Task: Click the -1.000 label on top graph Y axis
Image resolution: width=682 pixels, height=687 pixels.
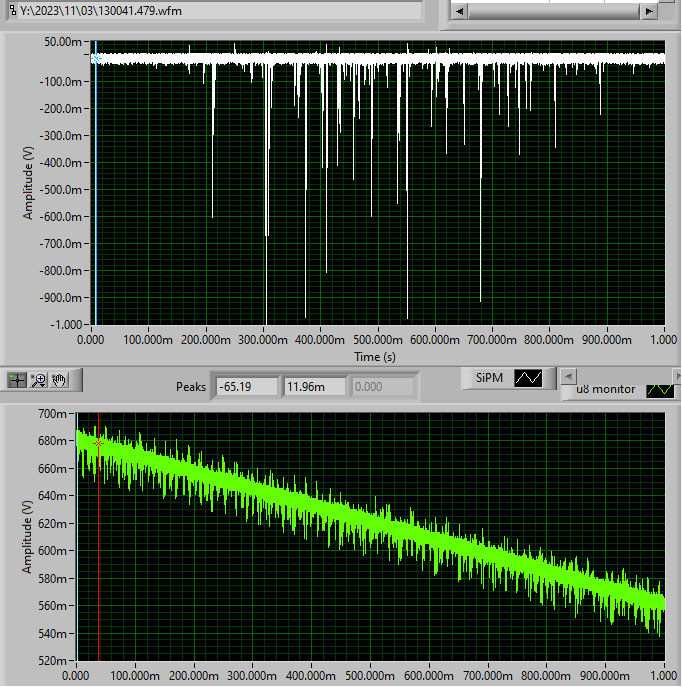Action: [66, 325]
